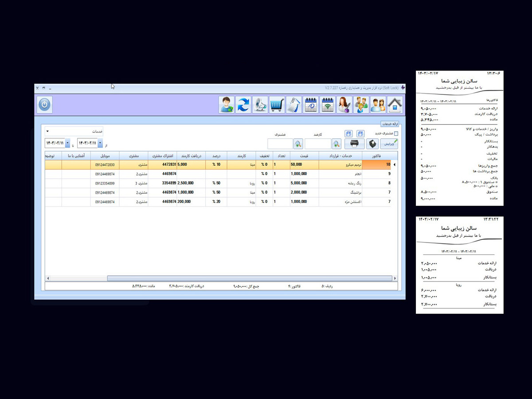Open the از start date picker arrow

100,143
